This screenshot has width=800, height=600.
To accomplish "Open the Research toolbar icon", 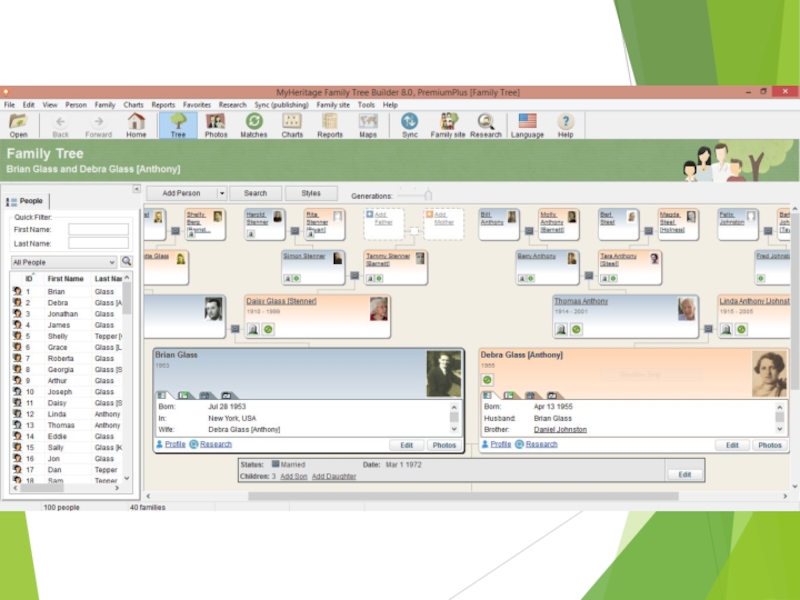I will point(486,126).
